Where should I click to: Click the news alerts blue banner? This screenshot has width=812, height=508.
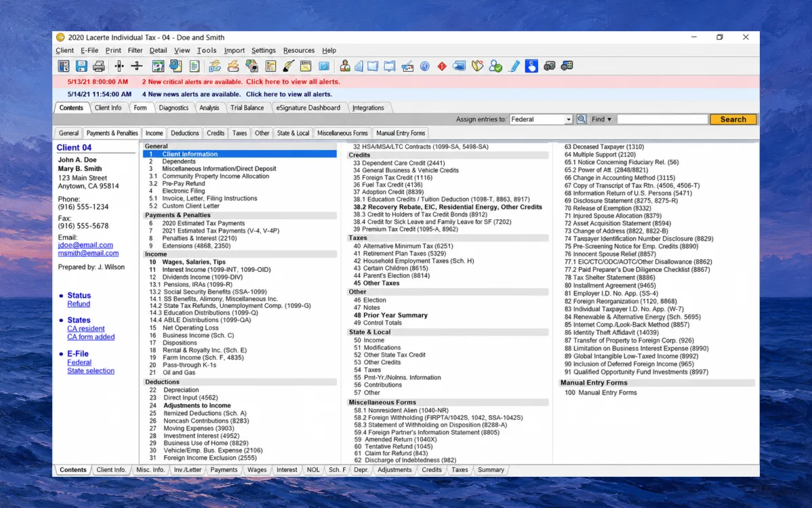pos(406,95)
